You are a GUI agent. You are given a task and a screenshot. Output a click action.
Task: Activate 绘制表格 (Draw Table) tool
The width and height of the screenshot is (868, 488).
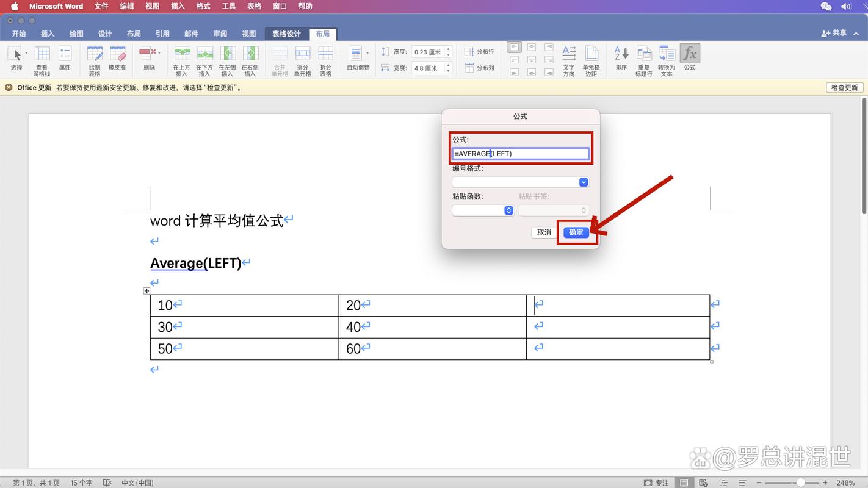click(x=95, y=61)
